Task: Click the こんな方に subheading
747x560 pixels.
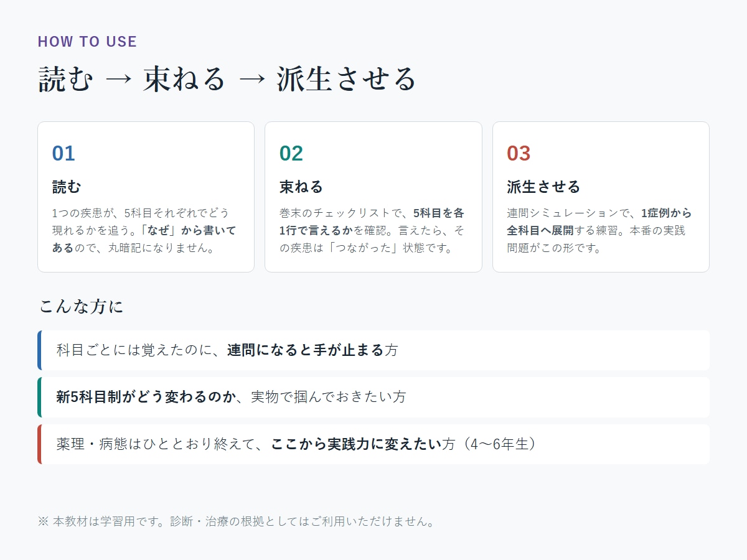Action: (81, 306)
